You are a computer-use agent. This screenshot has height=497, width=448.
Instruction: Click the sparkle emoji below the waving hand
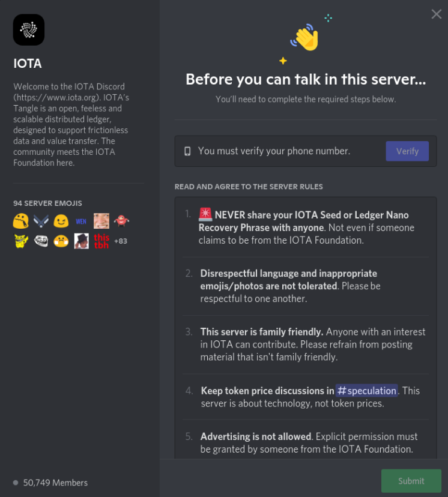[282, 61]
